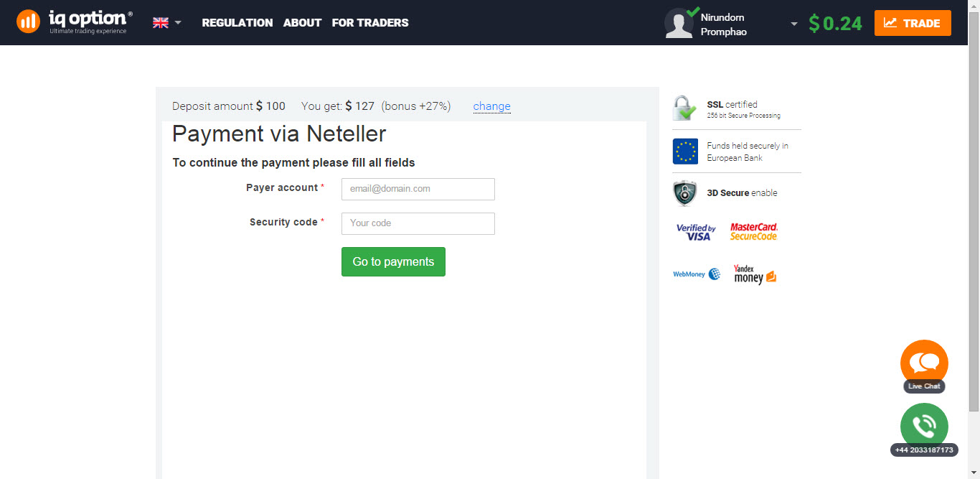Click the Yandex money logo
The height and width of the screenshot is (479, 980).
755,274
